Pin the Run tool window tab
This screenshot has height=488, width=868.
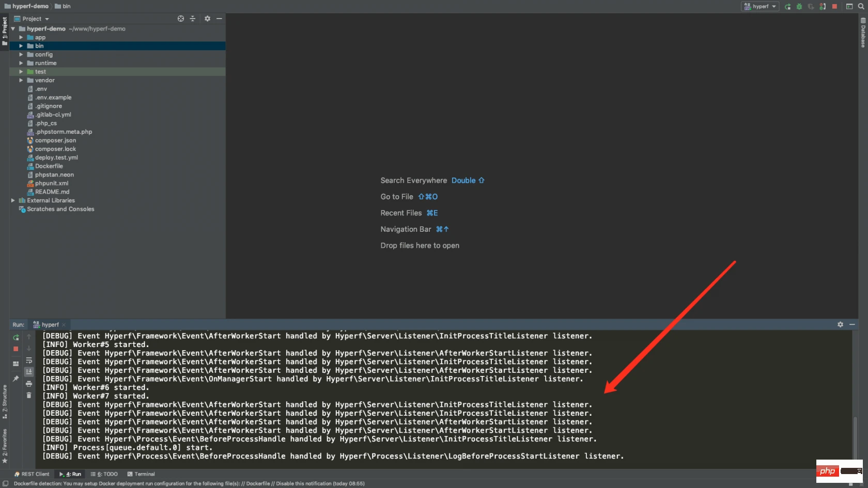tap(16, 379)
